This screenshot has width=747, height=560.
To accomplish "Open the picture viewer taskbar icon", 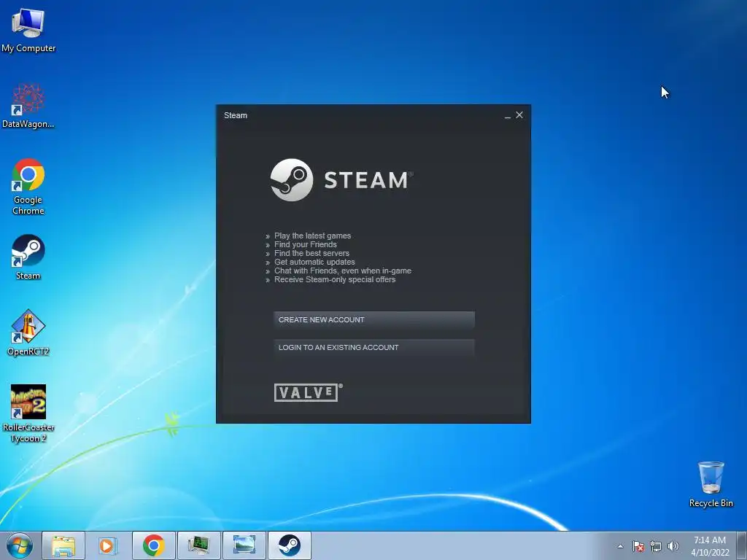I will pos(244,545).
